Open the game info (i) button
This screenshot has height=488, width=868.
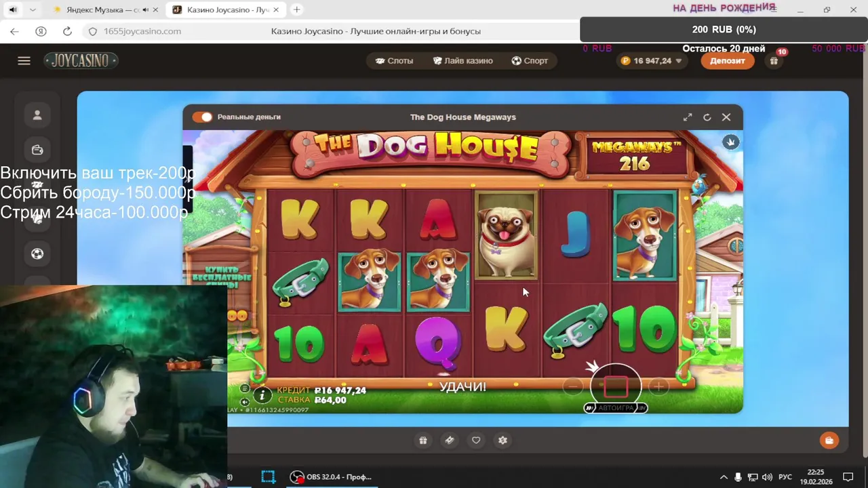coord(262,394)
